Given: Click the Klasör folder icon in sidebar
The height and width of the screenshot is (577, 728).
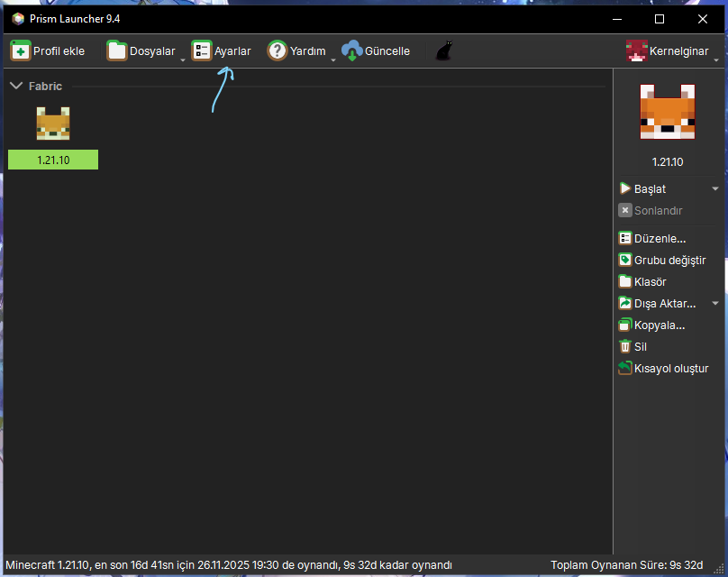Looking at the screenshot, I should click(625, 281).
